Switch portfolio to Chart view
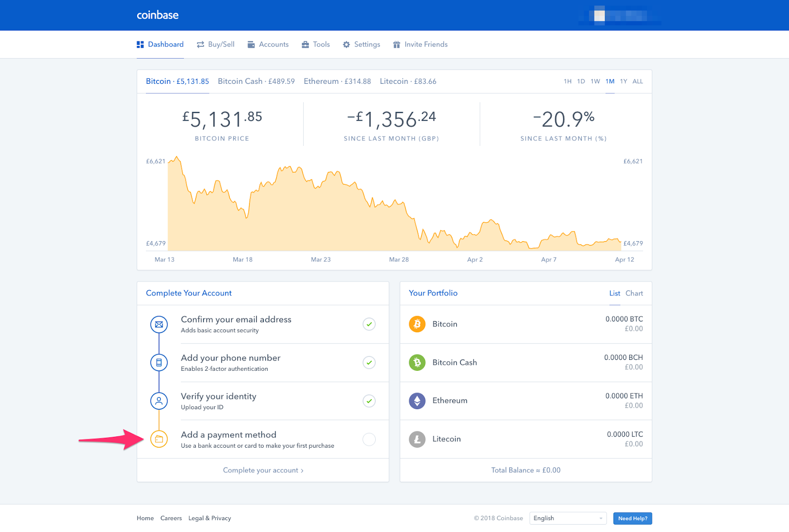The width and height of the screenshot is (789, 532). click(x=634, y=293)
